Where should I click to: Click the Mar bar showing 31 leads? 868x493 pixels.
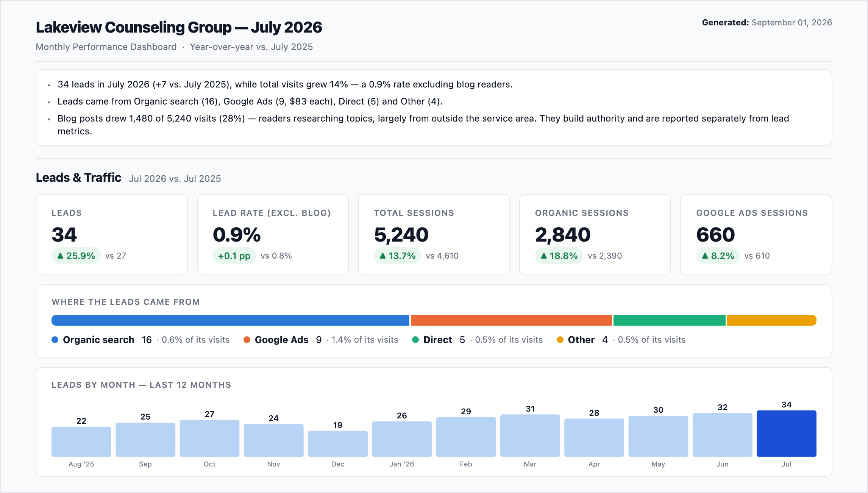tap(530, 436)
